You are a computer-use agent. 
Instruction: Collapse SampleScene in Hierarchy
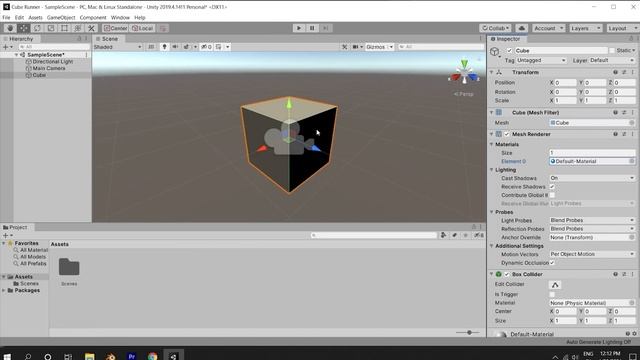pos(16,55)
